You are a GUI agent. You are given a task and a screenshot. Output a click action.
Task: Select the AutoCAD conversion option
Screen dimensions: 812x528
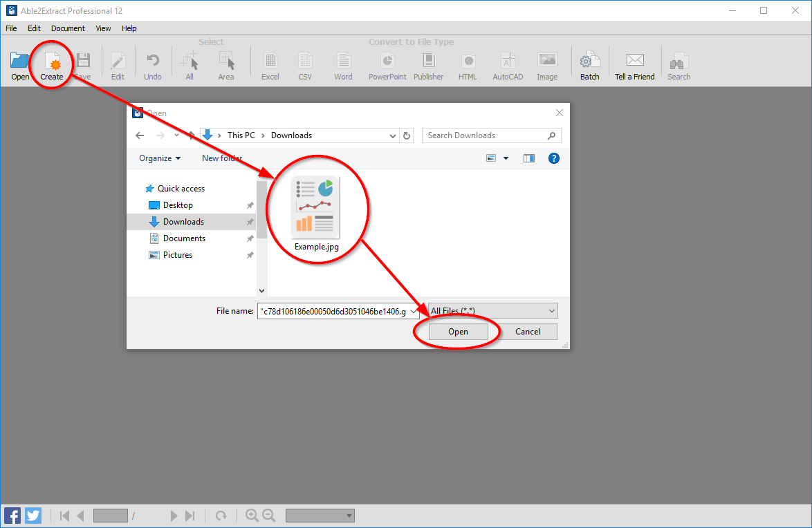[x=507, y=64]
